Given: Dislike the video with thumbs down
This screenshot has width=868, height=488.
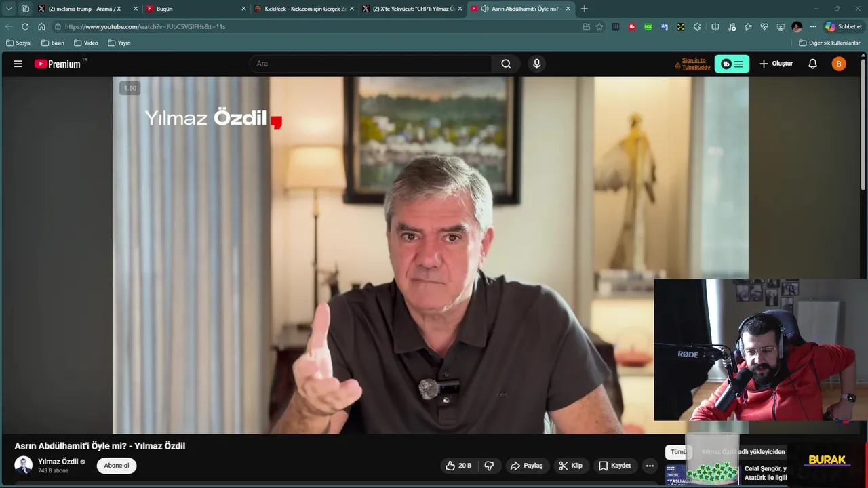Looking at the screenshot, I should coord(489,466).
